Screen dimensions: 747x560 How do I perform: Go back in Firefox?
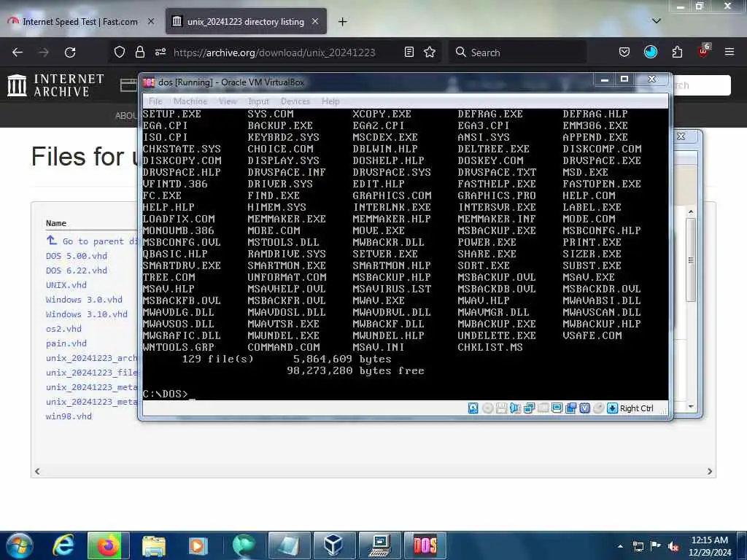coord(18,52)
